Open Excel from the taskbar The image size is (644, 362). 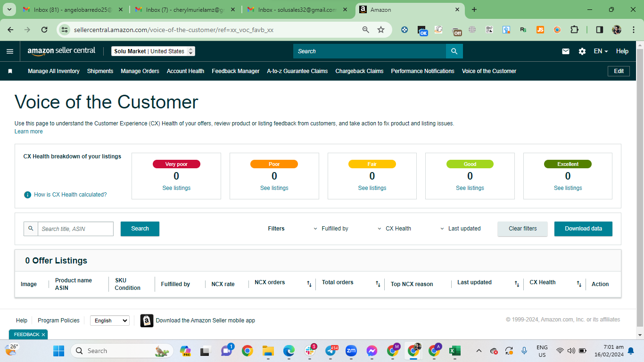tap(454, 351)
